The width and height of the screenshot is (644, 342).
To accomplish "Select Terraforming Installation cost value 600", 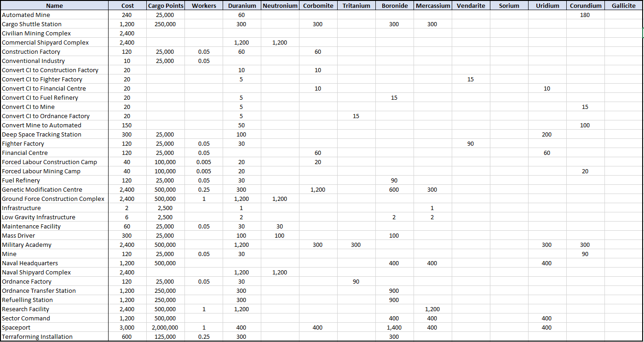I will (x=127, y=336).
